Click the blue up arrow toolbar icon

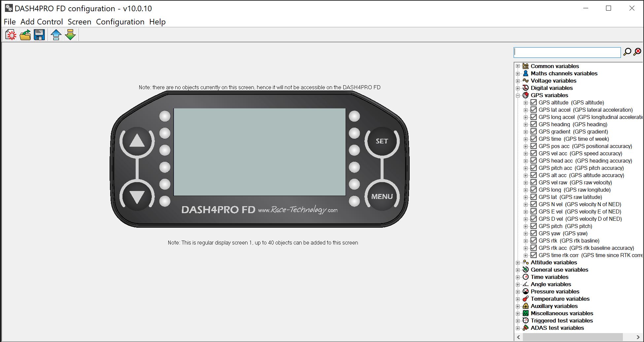[x=56, y=35]
